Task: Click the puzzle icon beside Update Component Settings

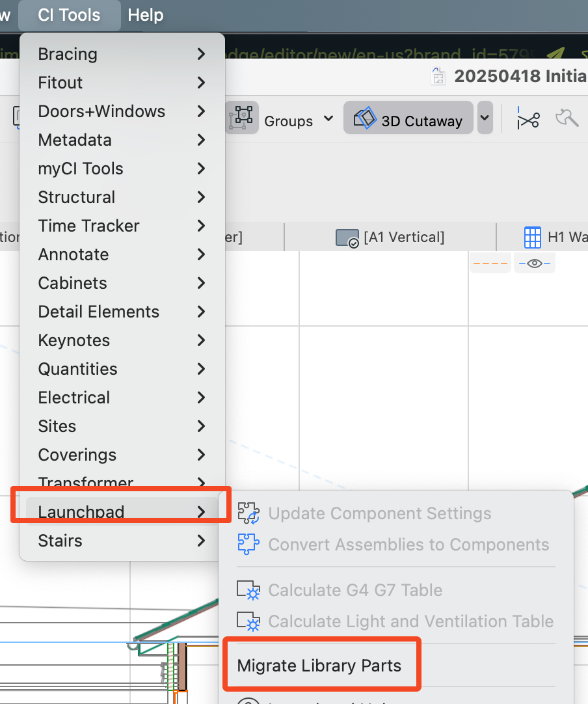Action: coord(249,513)
